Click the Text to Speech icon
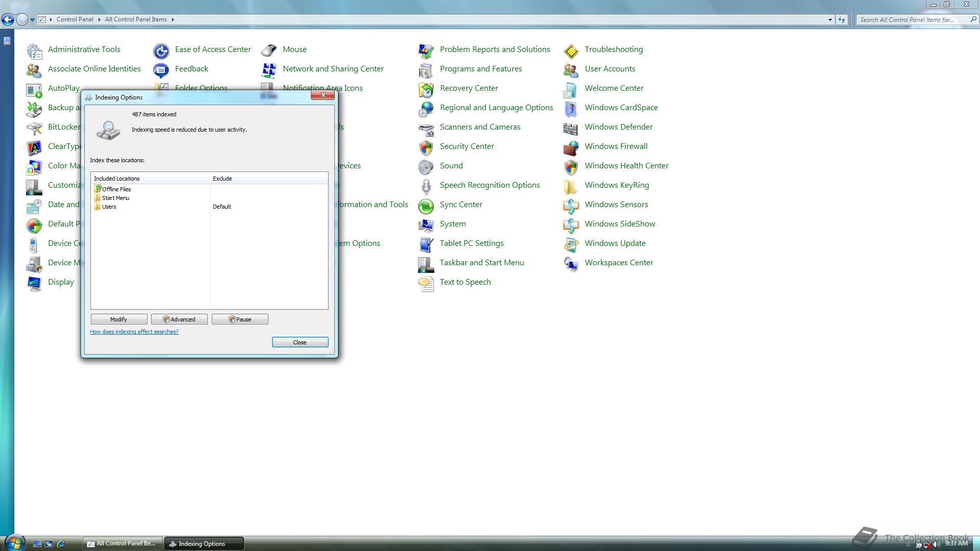Screen dimensions: 980x551 pos(426,283)
